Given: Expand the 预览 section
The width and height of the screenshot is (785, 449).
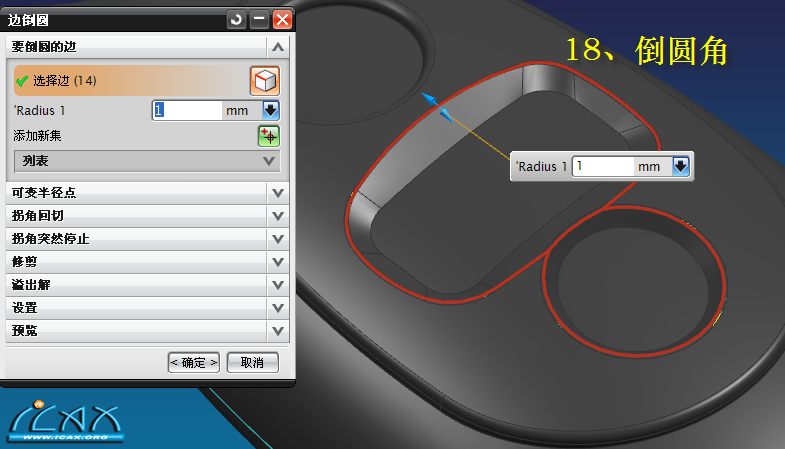Looking at the screenshot, I should tap(278, 331).
